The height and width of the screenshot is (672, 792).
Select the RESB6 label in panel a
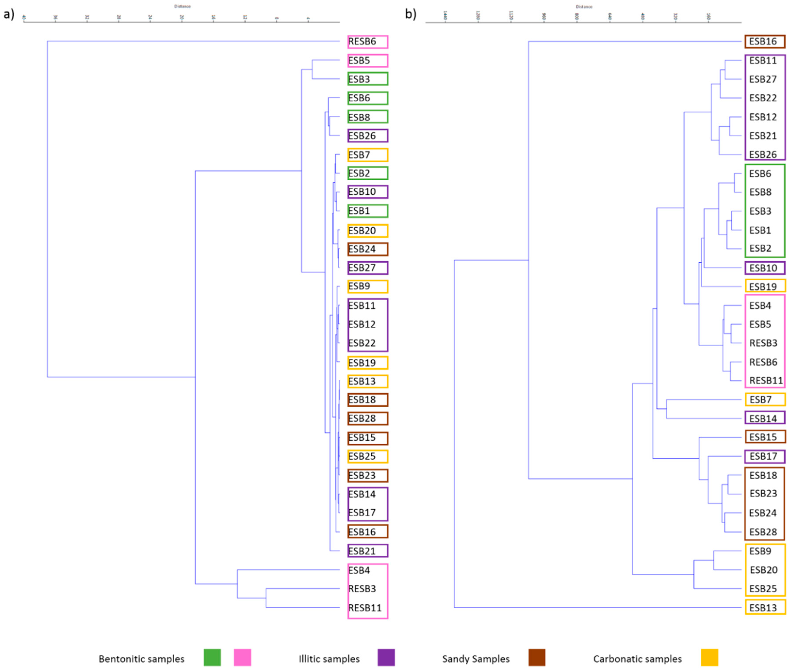(x=362, y=42)
